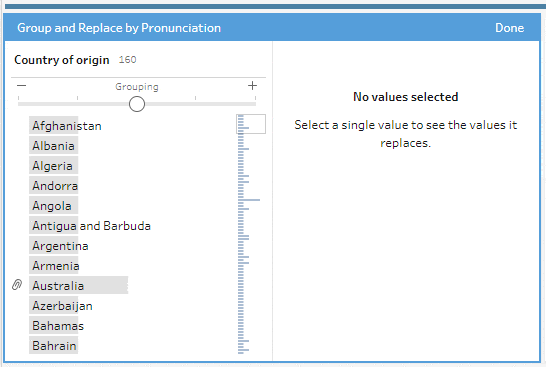Select the Azerbaijan value
Viewport: 546px width, 367px height.
[x=62, y=306]
